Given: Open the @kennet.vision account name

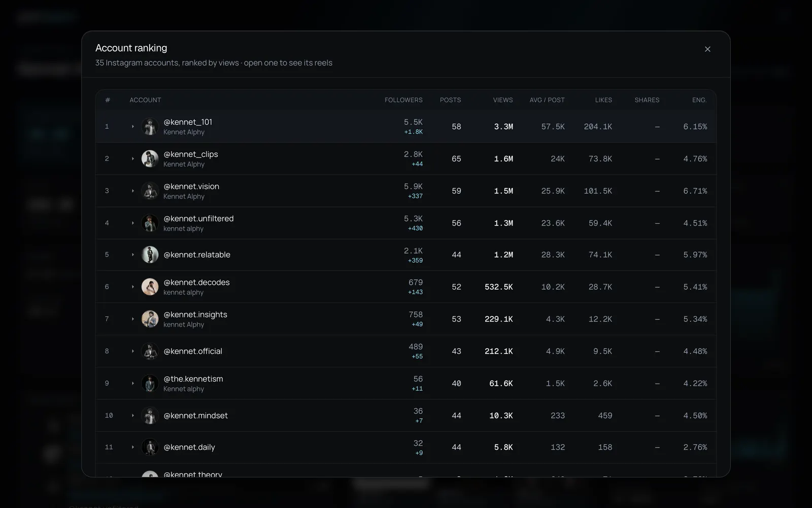Looking at the screenshot, I should [191, 186].
